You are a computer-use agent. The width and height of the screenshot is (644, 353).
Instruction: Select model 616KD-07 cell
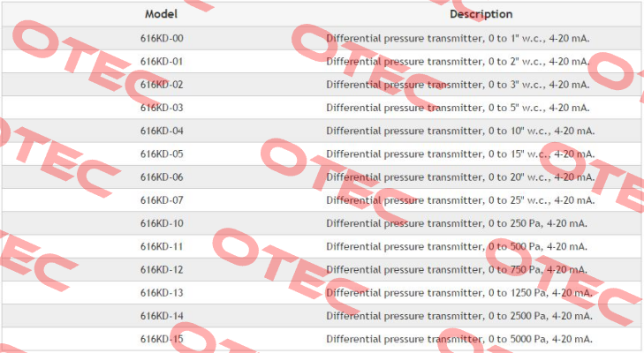[162, 200]
